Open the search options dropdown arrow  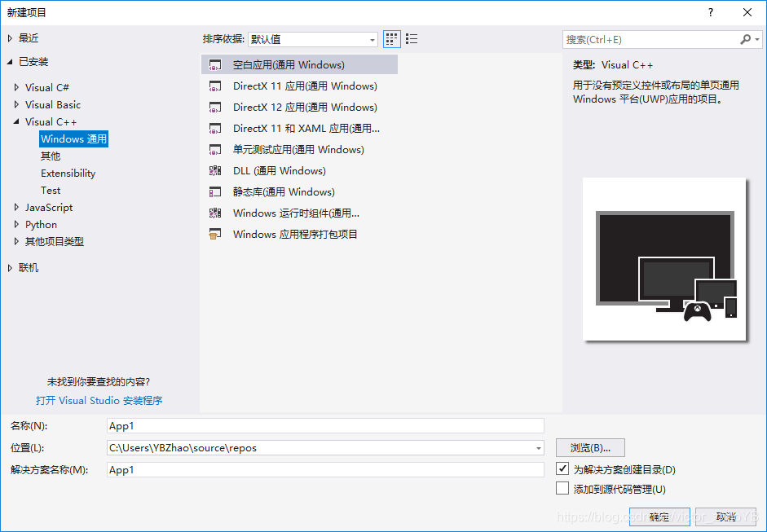click(757, 40)
